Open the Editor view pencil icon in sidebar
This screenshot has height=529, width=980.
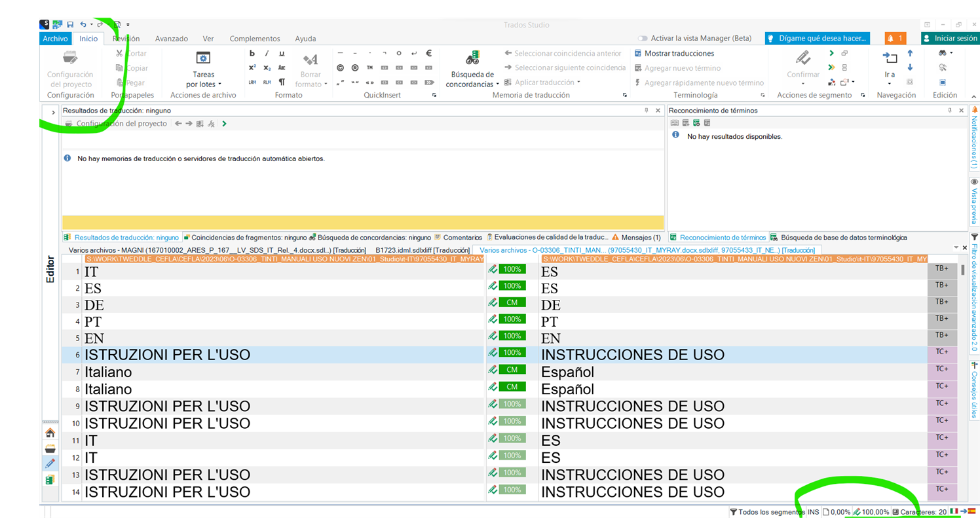(50, 464)
